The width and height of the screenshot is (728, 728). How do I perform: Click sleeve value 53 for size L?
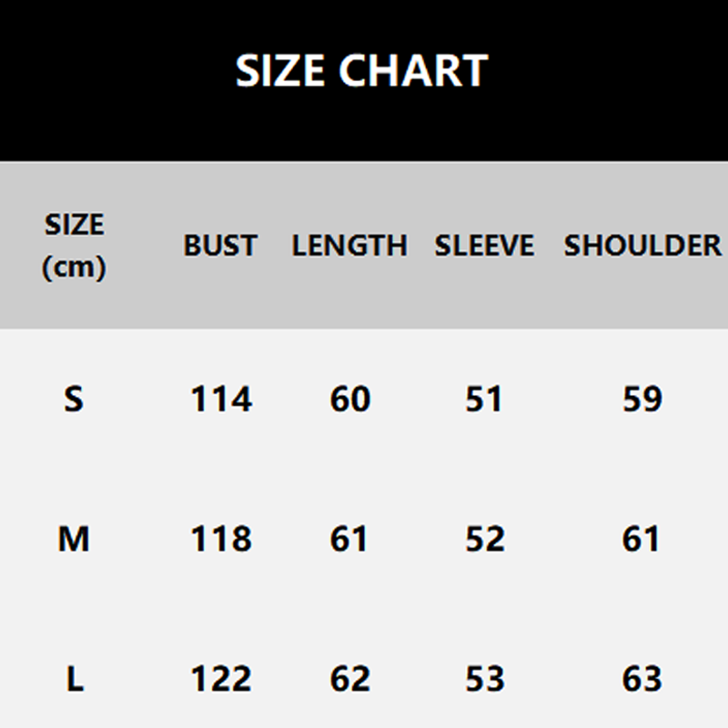tap(484, 679)
